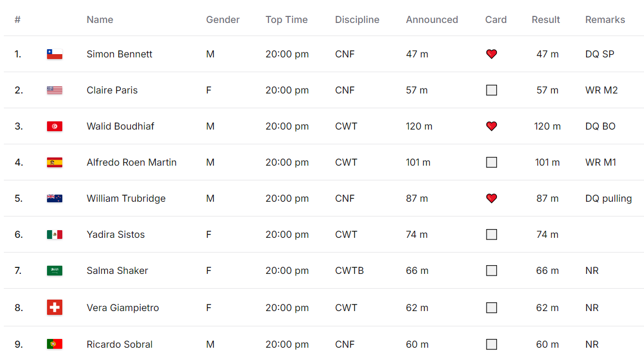Click William Trubridge's red card heart
The height and width of the screenshot is (363, 644).
[x=491, y=198]
